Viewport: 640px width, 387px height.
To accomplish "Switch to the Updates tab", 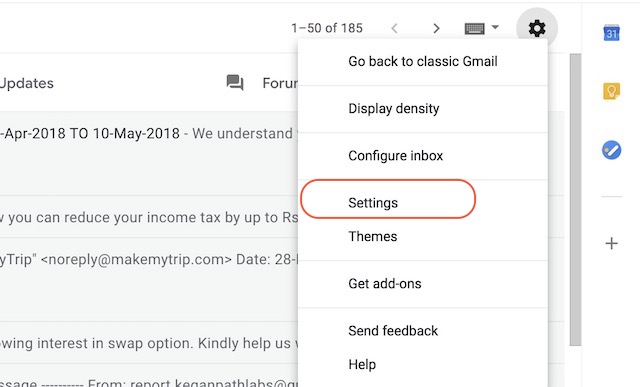I will 27,83.
